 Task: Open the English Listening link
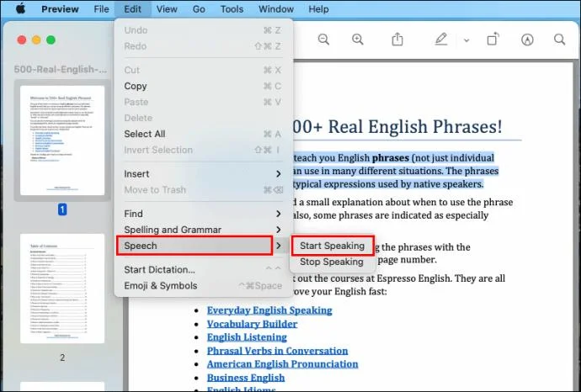[x=247, y=337]
